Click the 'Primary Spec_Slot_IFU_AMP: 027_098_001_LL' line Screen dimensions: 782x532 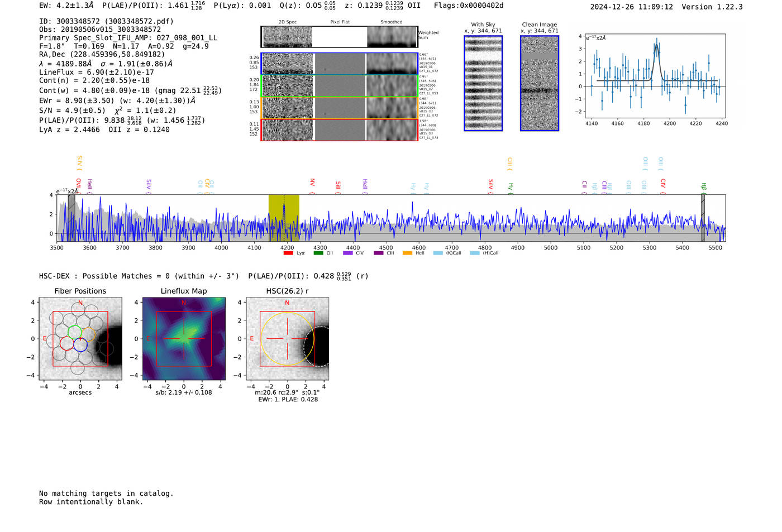128,38
